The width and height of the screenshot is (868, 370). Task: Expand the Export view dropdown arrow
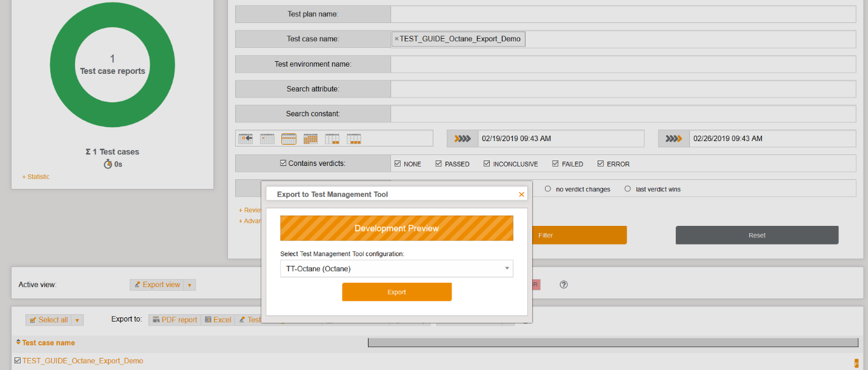coord(189,285)
